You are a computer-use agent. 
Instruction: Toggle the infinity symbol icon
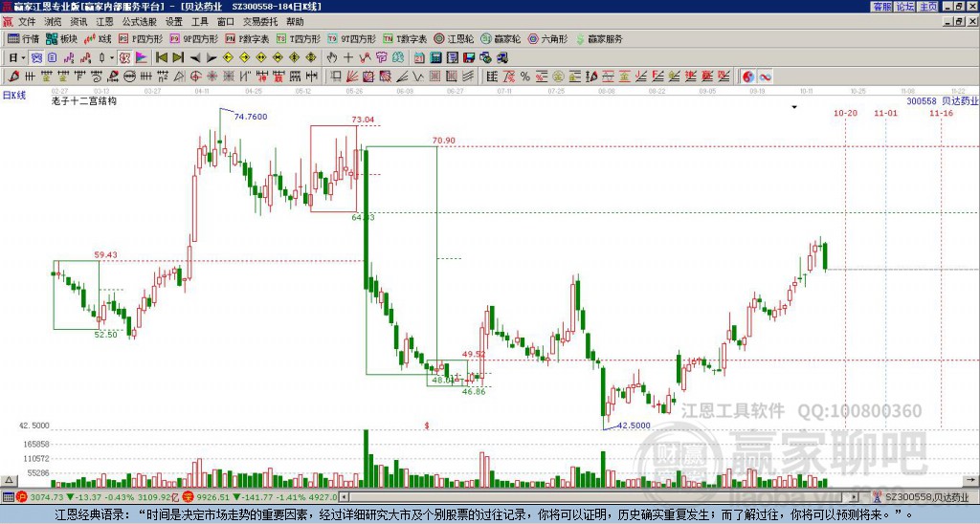(x=765, y=76)
